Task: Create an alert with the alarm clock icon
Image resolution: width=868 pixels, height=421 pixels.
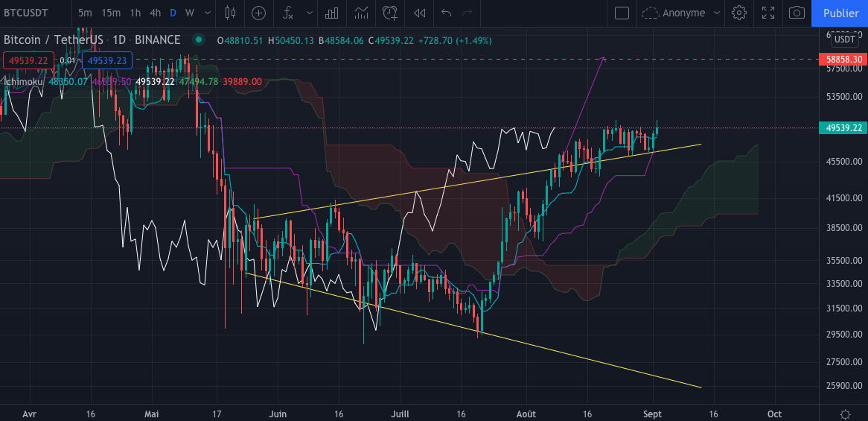Action: pos(390,13)
